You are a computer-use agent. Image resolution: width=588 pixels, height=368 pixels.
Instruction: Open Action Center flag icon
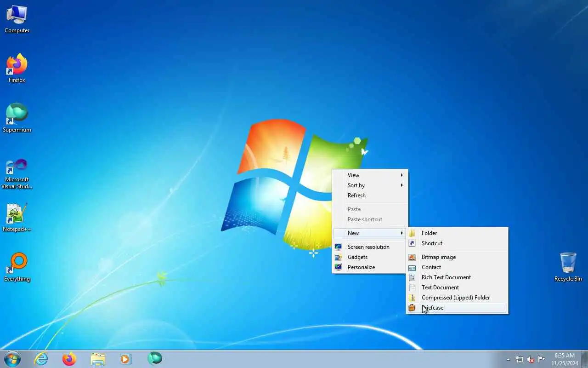coord(542,359)
